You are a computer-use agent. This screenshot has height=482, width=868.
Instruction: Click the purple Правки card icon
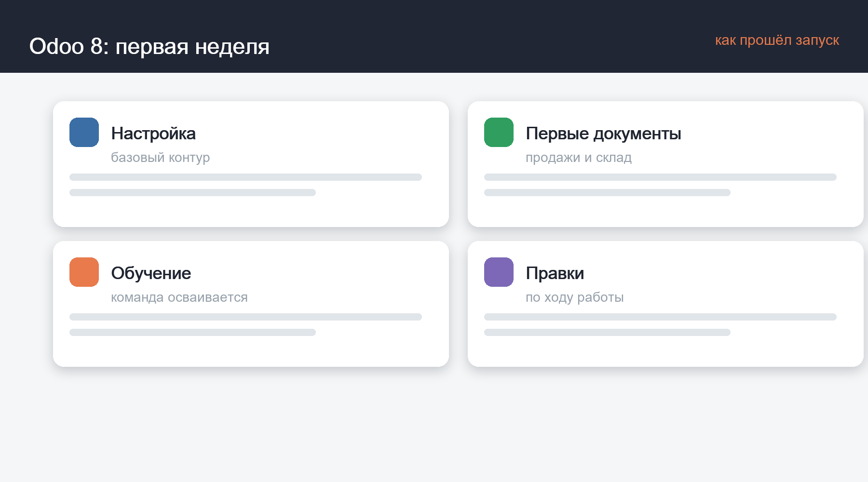(x=499, y=272)
